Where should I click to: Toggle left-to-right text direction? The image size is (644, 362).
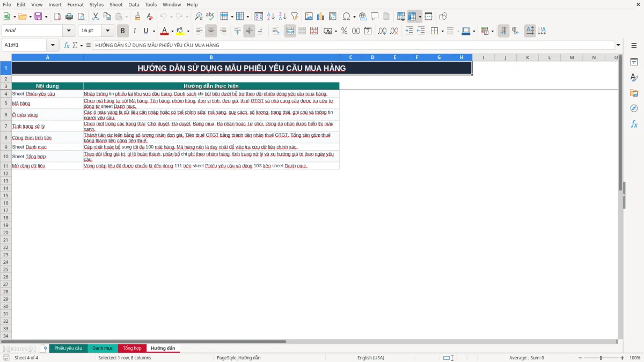[x=503, y=31]
